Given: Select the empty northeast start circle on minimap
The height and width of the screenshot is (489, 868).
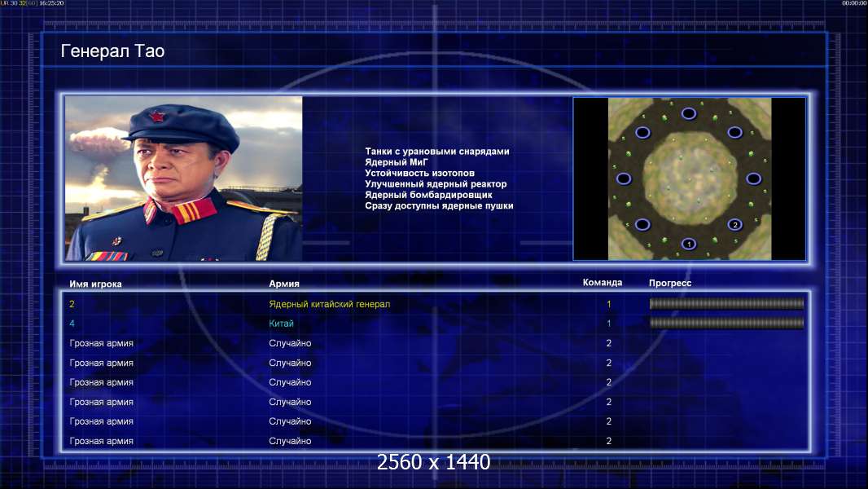Looking at the screenshot, I should pos(734,132).
